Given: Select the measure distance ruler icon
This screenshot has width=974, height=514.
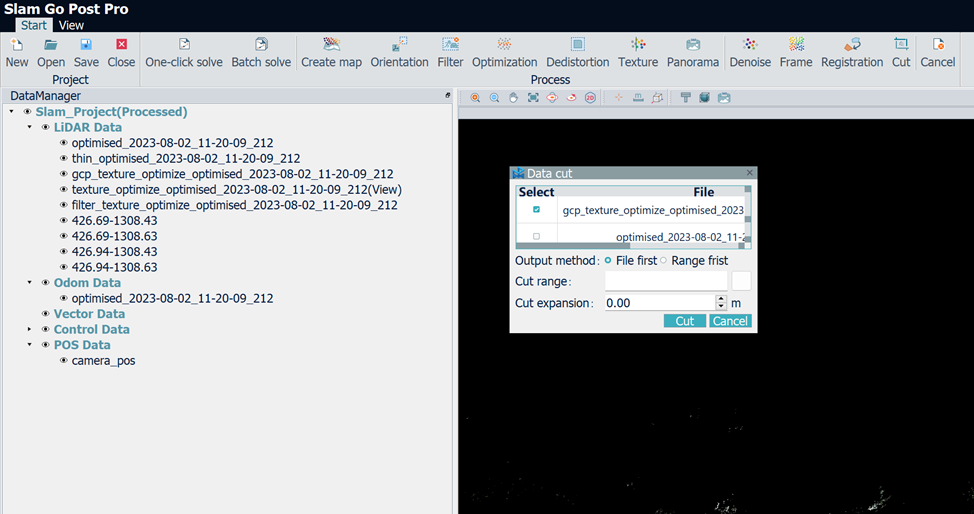Looking at the screenshot, I should (638, 98).
